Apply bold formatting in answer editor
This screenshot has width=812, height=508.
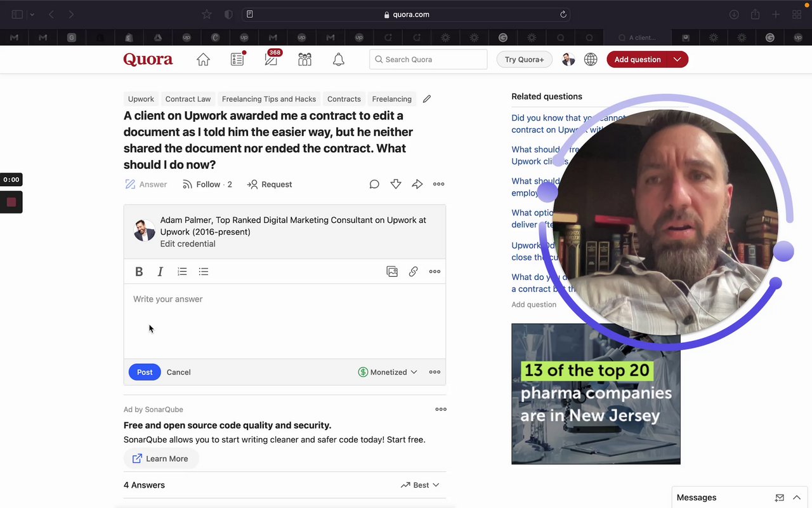coord(139,272)
